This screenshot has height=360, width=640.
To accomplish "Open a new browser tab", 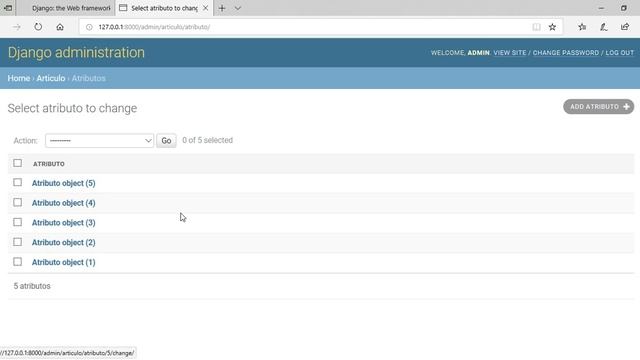I will coord(222,8).
